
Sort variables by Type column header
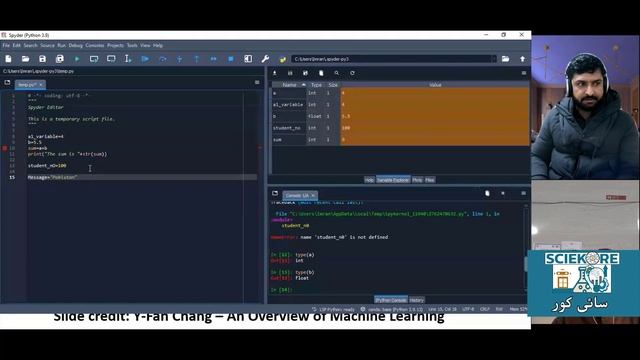(x=316, y=85)
